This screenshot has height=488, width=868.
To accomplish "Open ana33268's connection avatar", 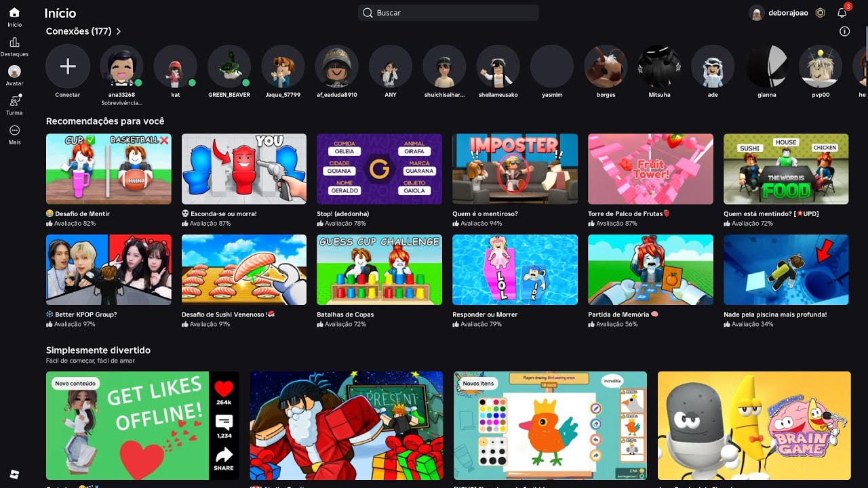I will pyautogui.click(x=121, y=66).
